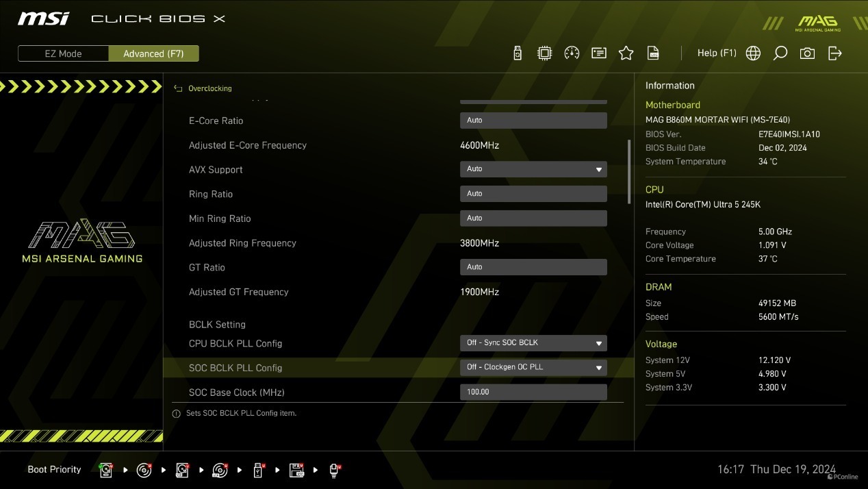
Task: Select the first hard disk boot device
Action: pyautogui.click(x=106, y=470)
